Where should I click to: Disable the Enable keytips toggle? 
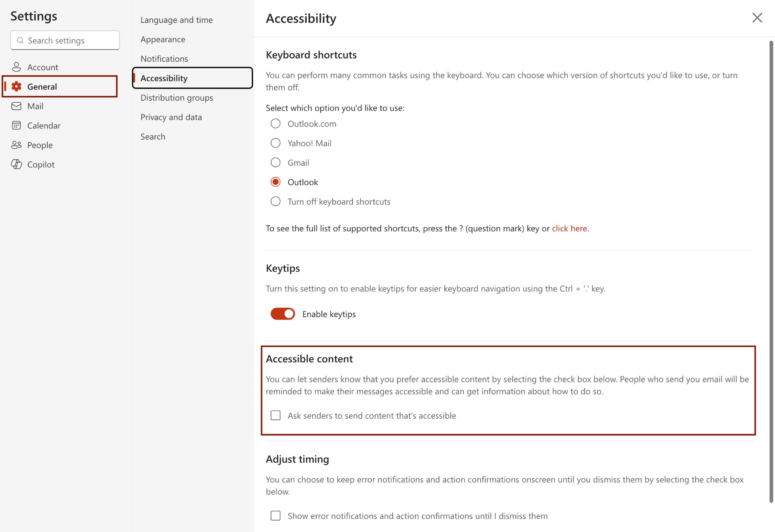pos(282,313)
